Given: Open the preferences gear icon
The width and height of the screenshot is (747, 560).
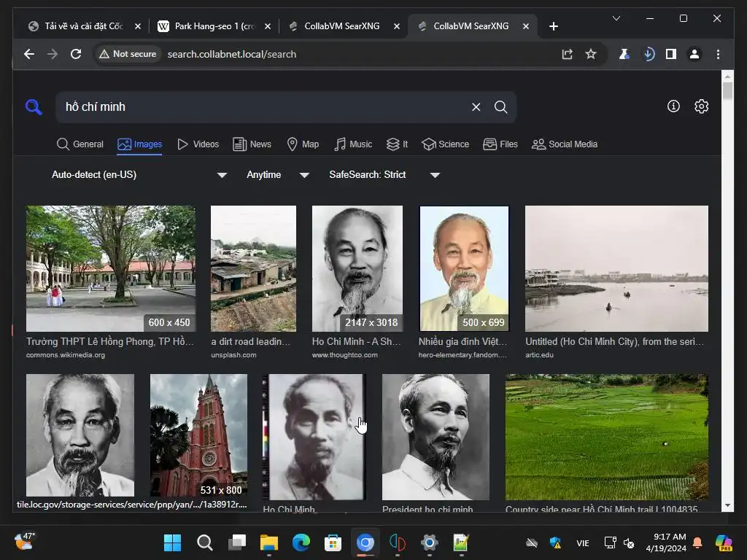Looking at the screenshot, I should (x=701, y=106).
